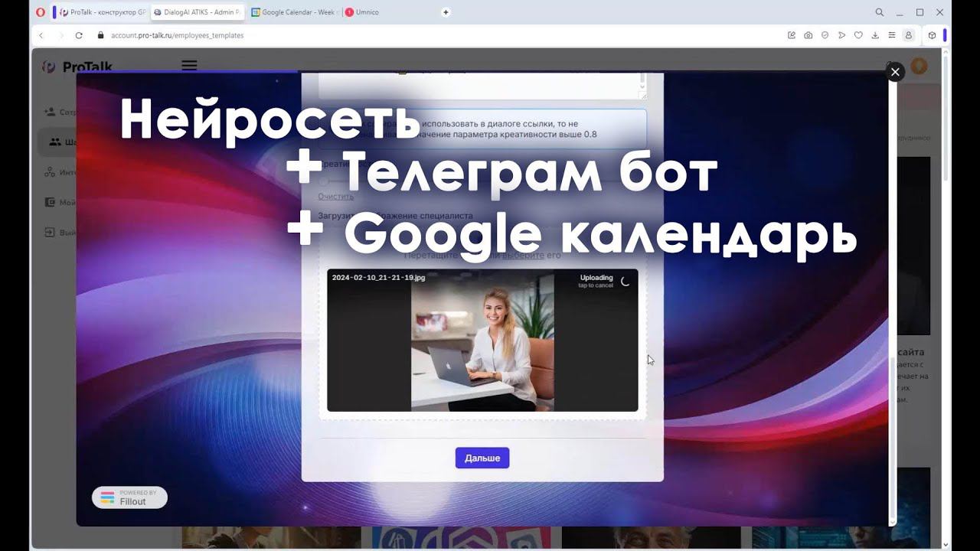Image resolution: width=980 pixels, height=551 pixels.
Task: Open the Интеграции sidebar item
Action: 60,172
